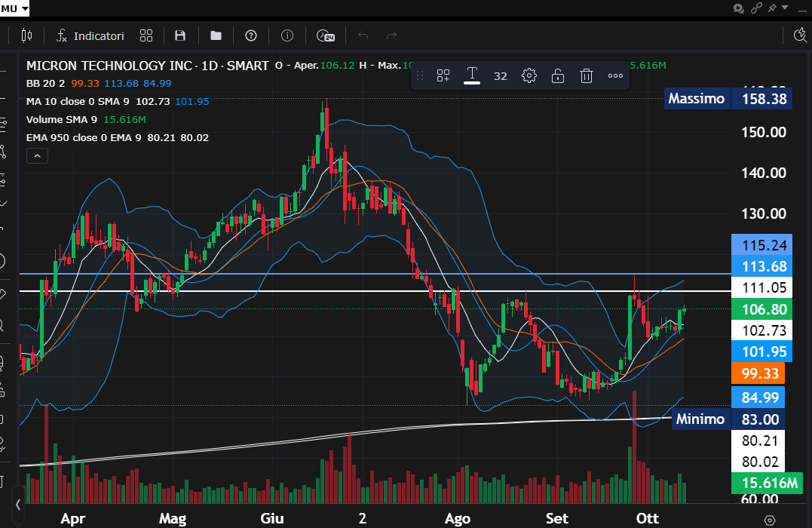Select the BB 20 2 indicator label
The image size is (812, 528).
45,84
